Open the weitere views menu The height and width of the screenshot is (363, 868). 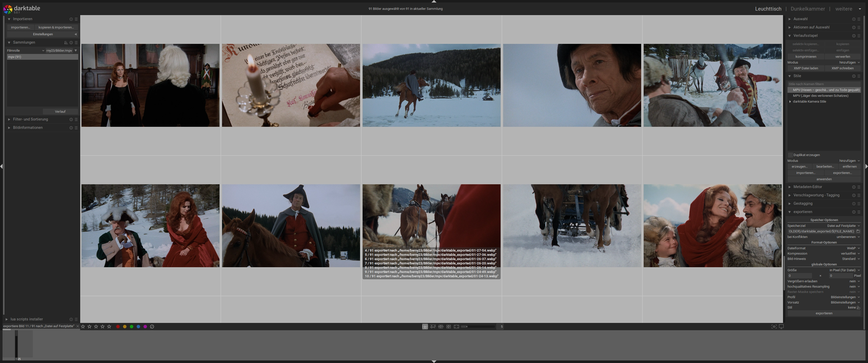pos(848,9)
